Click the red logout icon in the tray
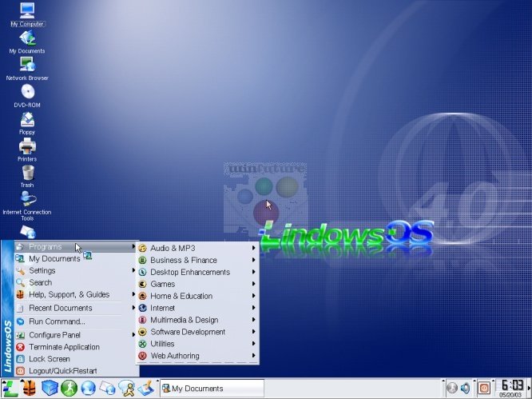 tap(484, 388)
